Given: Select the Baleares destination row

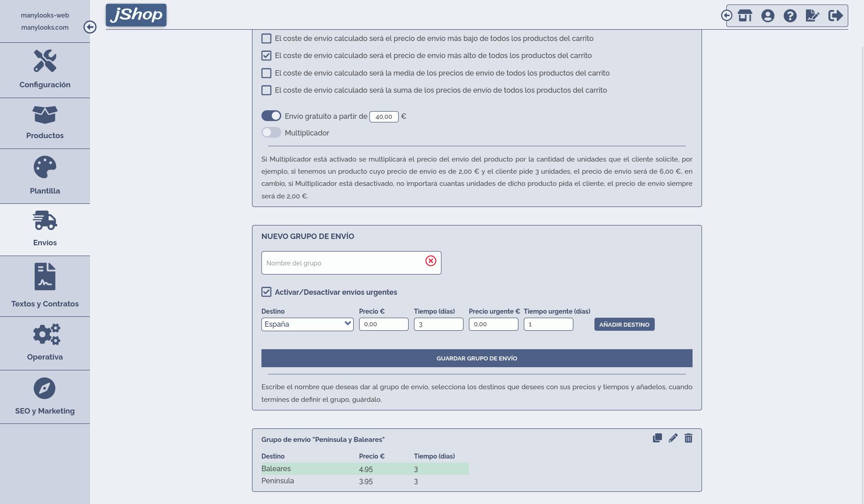Looking at the screenshot, I should (365, 469).
